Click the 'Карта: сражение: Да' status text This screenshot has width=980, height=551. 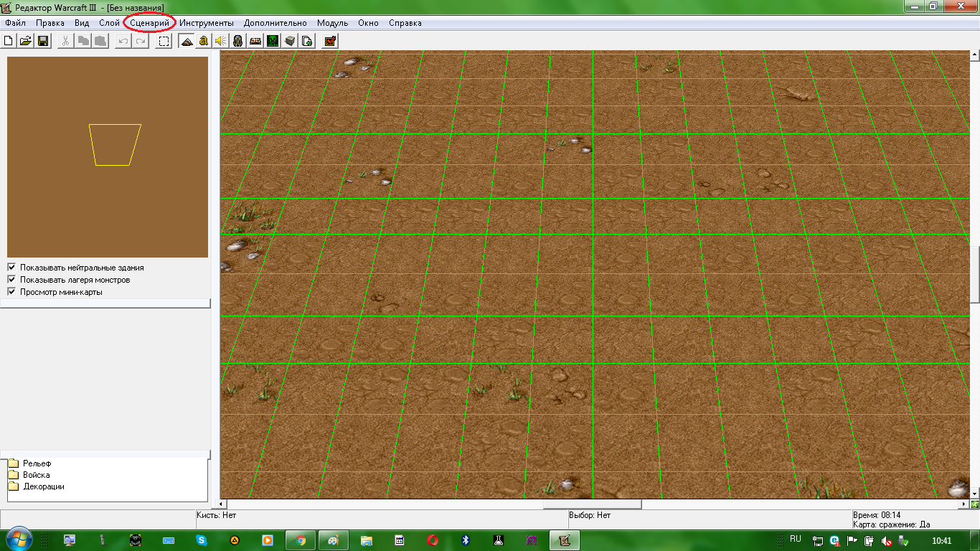(892, 524)
